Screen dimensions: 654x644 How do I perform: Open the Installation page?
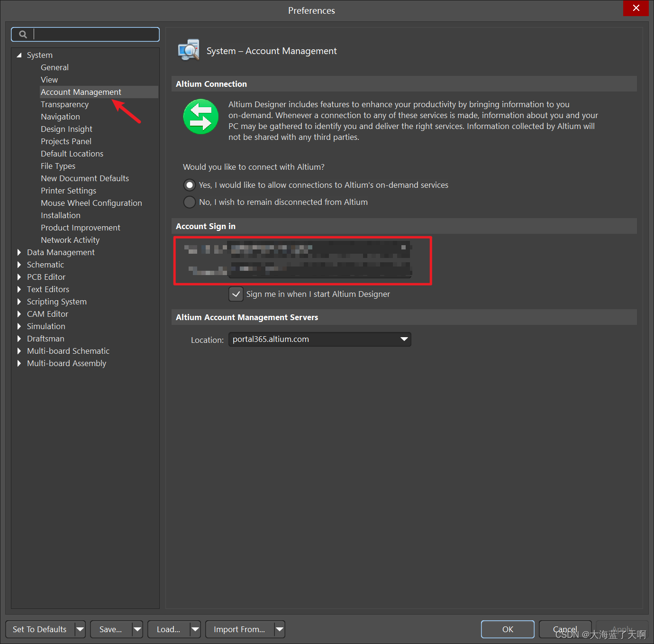61,215
